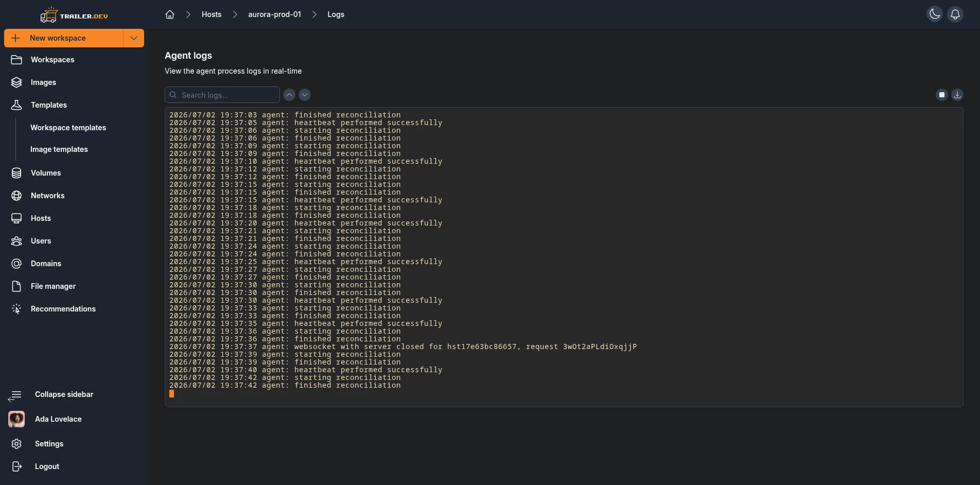
Task: Open notifications bell icon
Action: point(955,14)
